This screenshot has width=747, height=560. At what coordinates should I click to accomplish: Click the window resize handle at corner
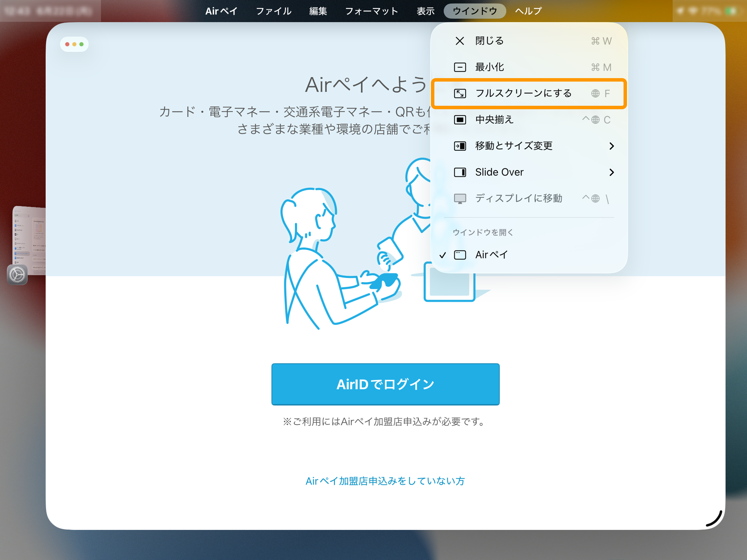tap(714, 519)
